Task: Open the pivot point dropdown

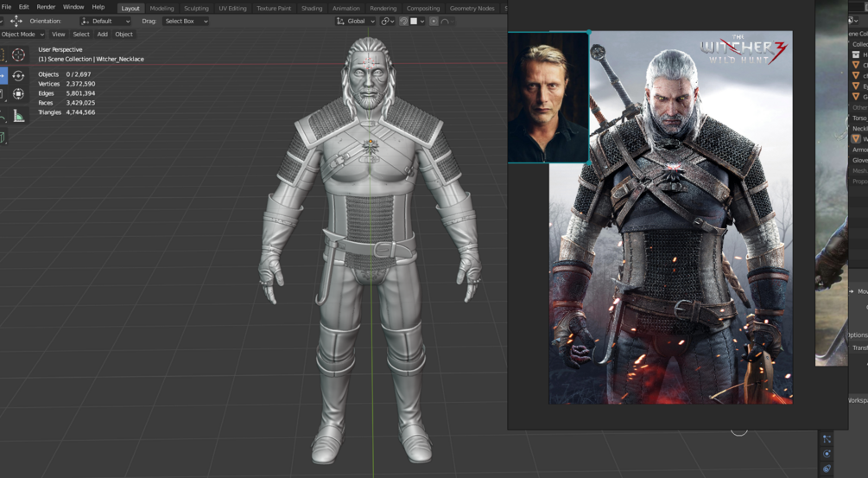Action: [x=388, y=21]
